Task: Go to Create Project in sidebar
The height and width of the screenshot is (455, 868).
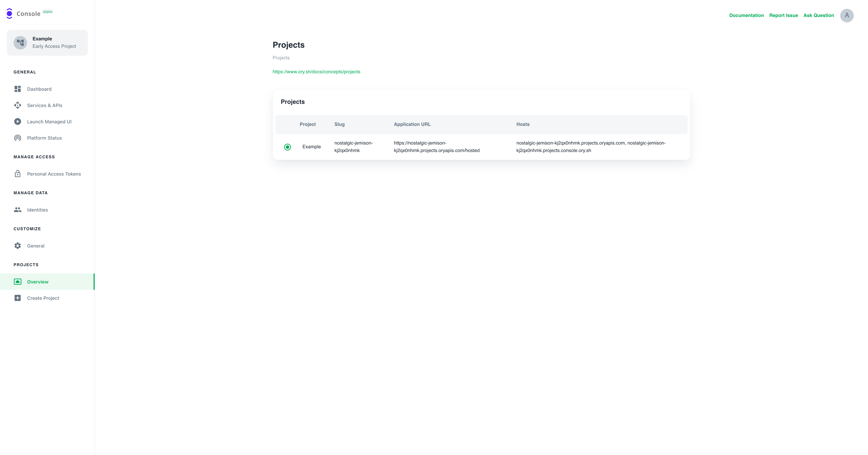Action: 43,298
